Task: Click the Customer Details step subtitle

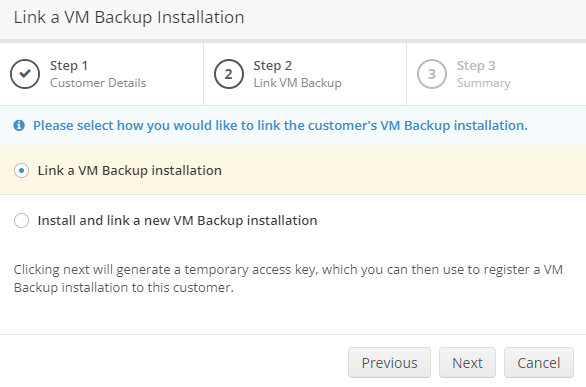Action: pos(98,83)
